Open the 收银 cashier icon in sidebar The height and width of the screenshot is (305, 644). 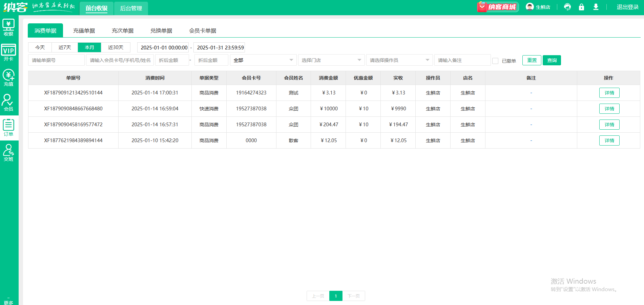tap(8, 27)
